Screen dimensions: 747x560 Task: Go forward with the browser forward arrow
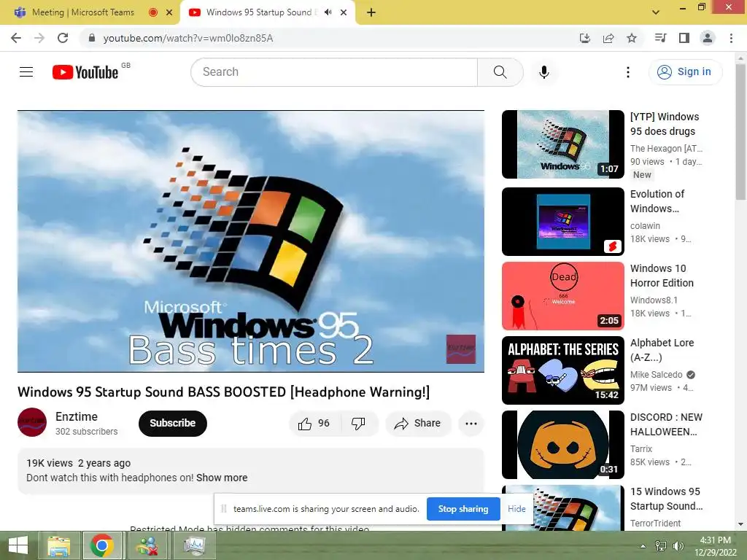[x=39, y=38]
